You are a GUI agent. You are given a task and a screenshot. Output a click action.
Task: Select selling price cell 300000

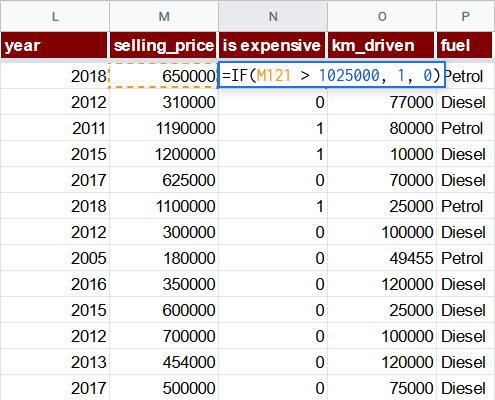(164, 232)
